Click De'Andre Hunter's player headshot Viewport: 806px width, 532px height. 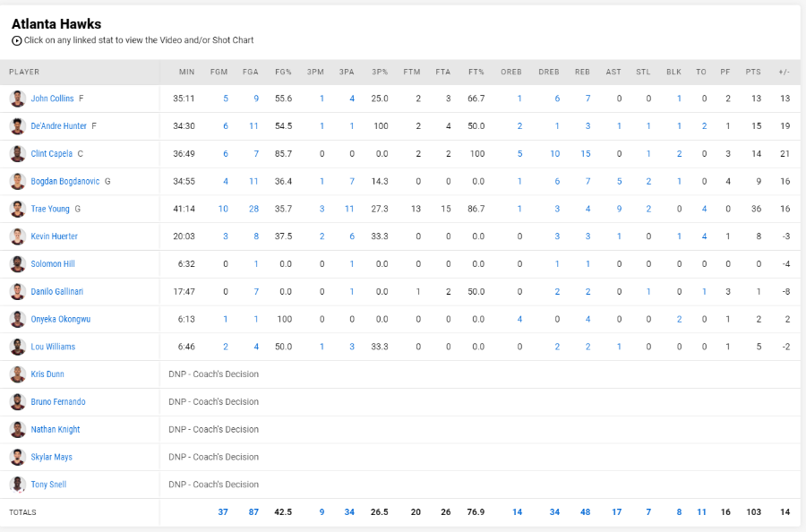(x=18, y=126)
